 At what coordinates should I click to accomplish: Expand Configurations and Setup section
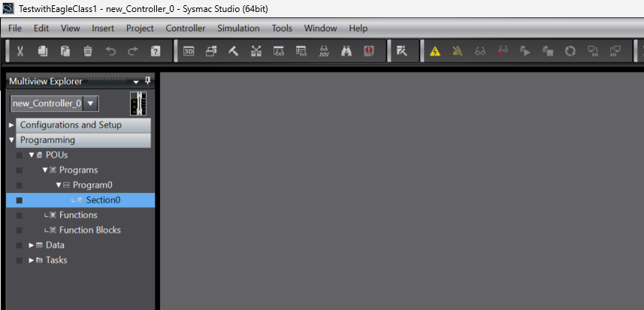coord(11,125)
